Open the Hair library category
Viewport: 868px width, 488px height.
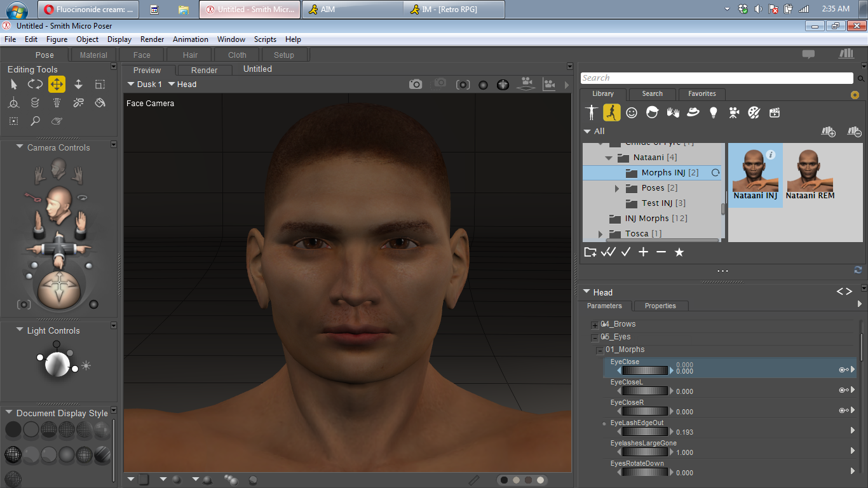click(652, 112)
